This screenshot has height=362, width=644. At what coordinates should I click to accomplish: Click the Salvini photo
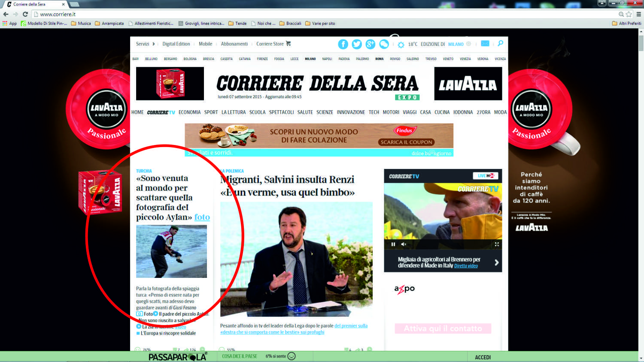pyautogui.click(x=296, y=259)
